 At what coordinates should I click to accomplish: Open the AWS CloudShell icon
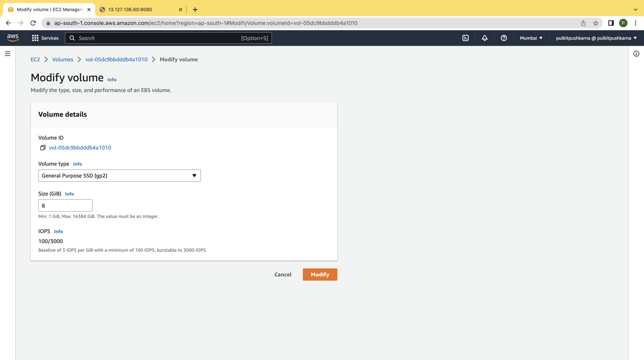pos(465,38)
